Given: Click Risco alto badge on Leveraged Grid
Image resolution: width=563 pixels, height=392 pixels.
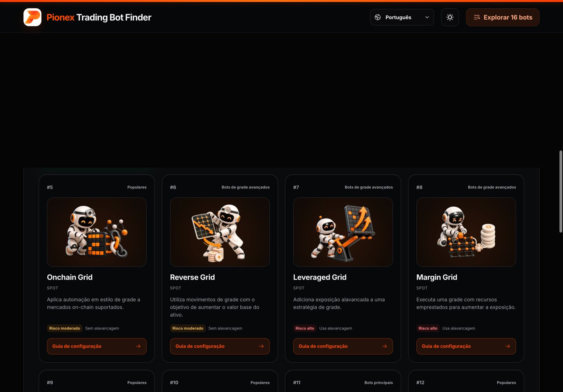Looking at the screenshot, I should (x=305, y=328).
